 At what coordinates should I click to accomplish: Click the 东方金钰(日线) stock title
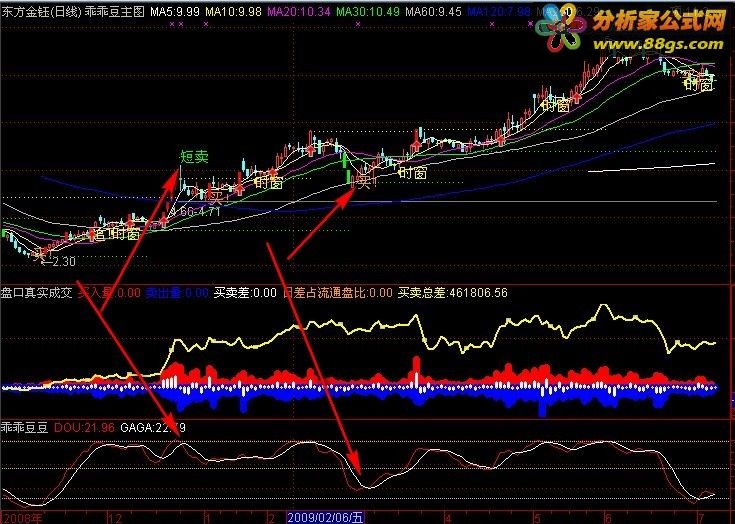pyautogui.click(x=41, y=12)
